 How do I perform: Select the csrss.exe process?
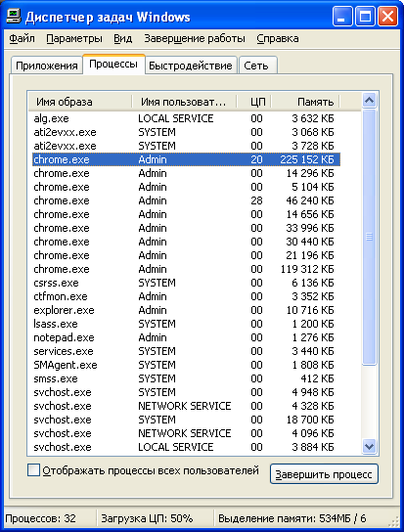pyautogui.click(x=186, y=283)
